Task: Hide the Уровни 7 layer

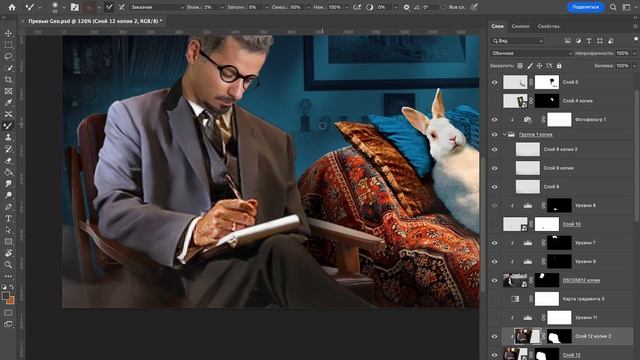Action: tap(494, 243)
